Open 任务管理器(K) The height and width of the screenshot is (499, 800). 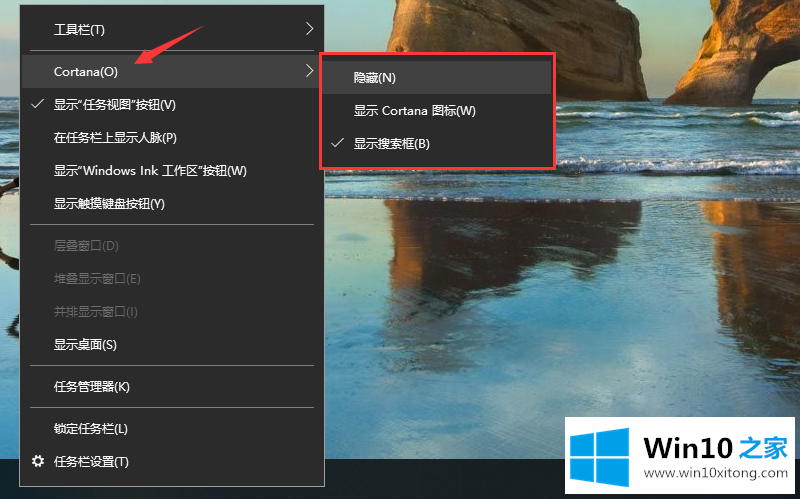(x=92, y=387)
